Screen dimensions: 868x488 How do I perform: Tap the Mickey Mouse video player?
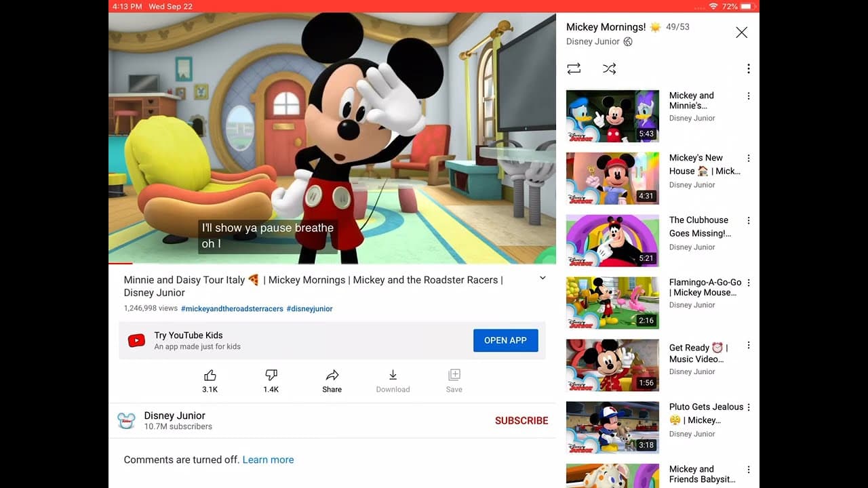pyautogui.click(x=332, y=138)
